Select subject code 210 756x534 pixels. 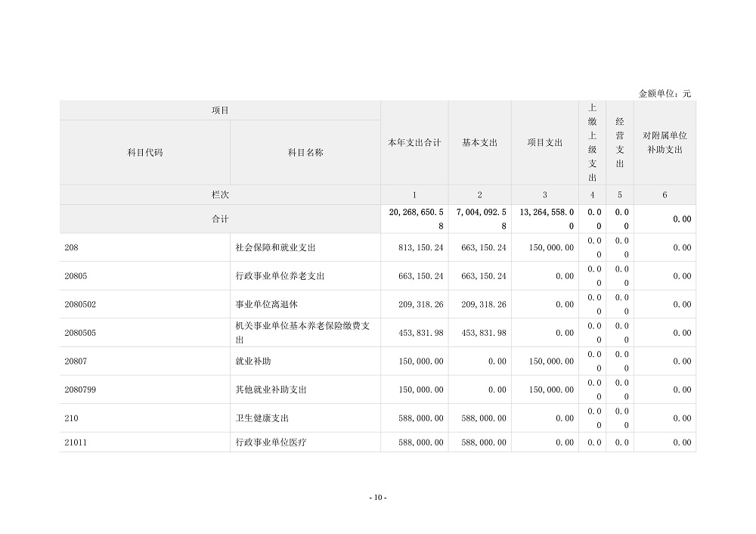(x=71, y=418)
